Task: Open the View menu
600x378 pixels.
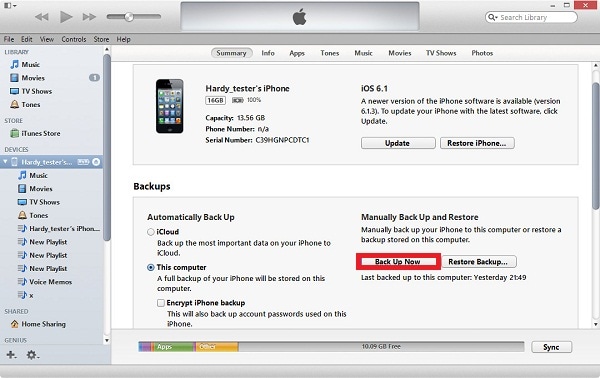Action: coord(47,39)
